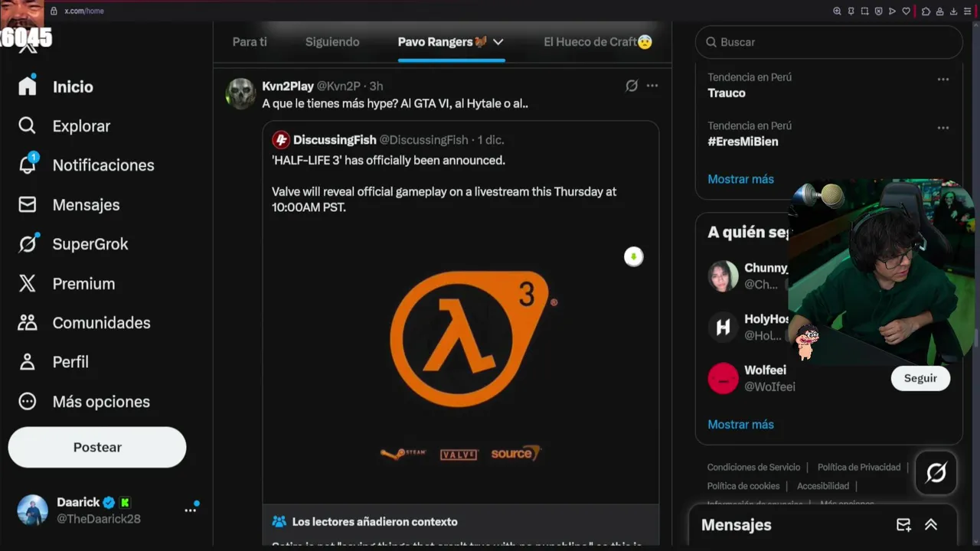
Task: Expand the Pavo Rangers tab dropdown arrow
Action: (x=498, y=42)
